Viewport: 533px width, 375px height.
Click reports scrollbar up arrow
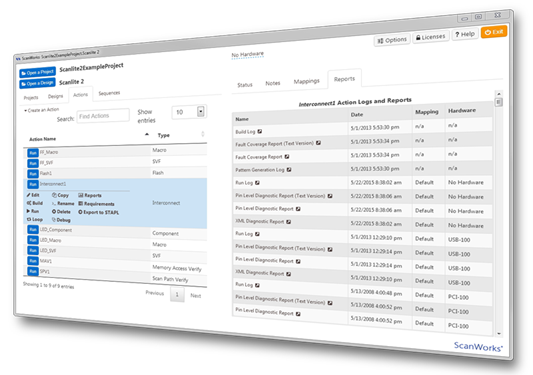[499, 93]
